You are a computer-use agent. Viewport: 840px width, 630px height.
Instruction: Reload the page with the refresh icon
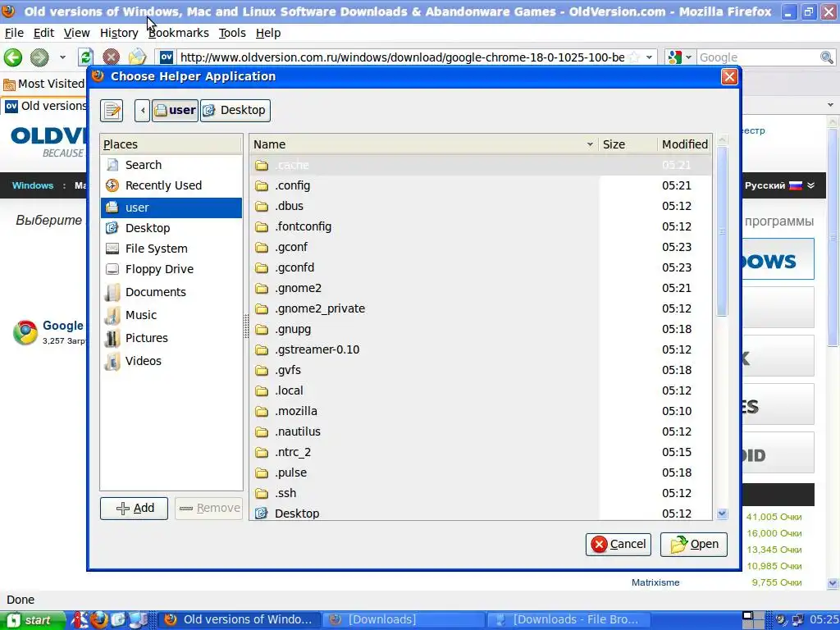[x=85, y=57]
